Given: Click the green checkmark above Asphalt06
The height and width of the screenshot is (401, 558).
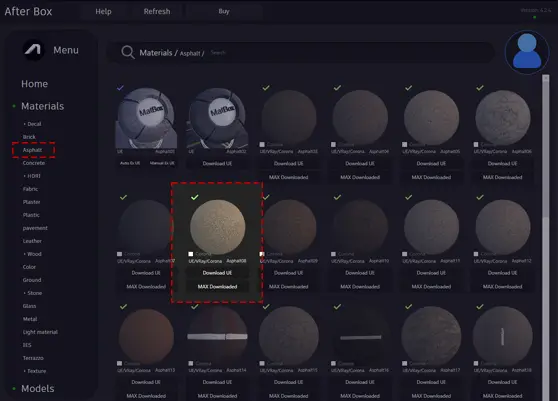Looking at the screenshot, I should tap(480, 88).
